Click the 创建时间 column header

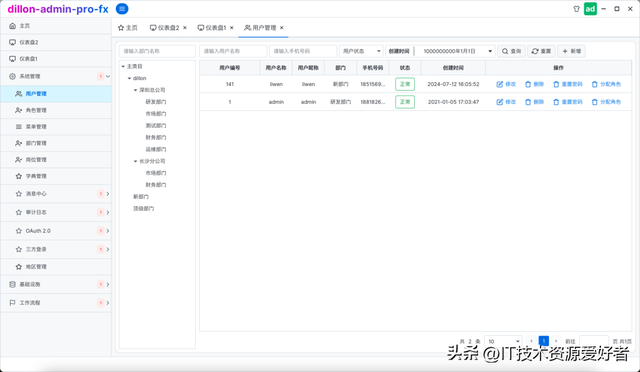(453, 68)
